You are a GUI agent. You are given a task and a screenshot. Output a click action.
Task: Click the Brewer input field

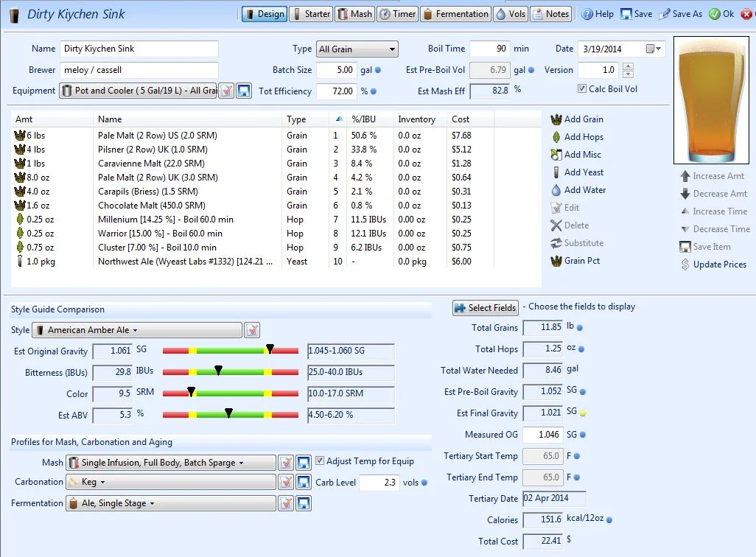coord(139,70)
